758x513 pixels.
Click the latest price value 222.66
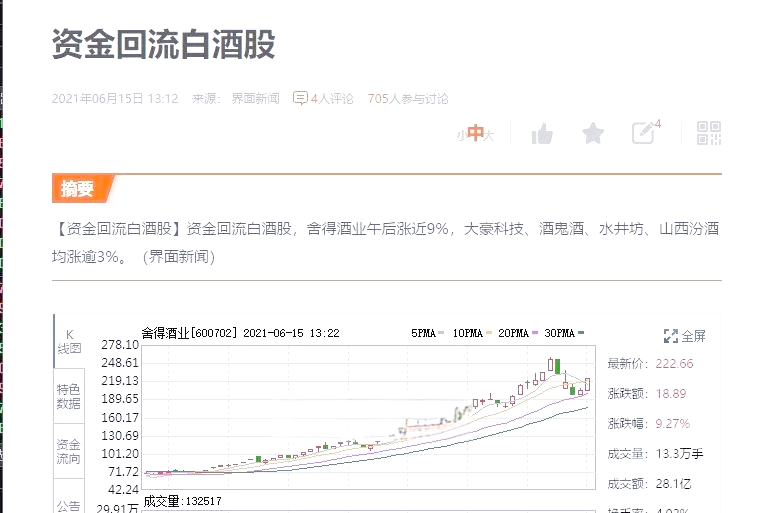674,364
